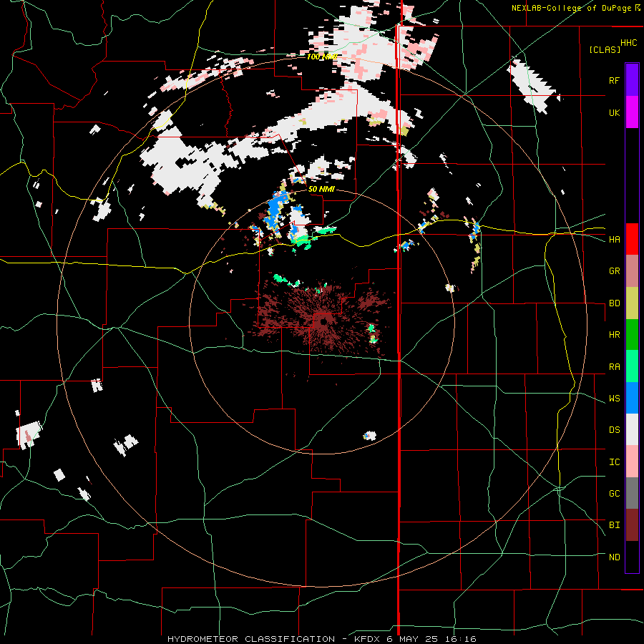The height and width of the screenshot is (644, 644).
Task: Click the BI legend label
Action: pyautogui.click(x=615, y=525)
